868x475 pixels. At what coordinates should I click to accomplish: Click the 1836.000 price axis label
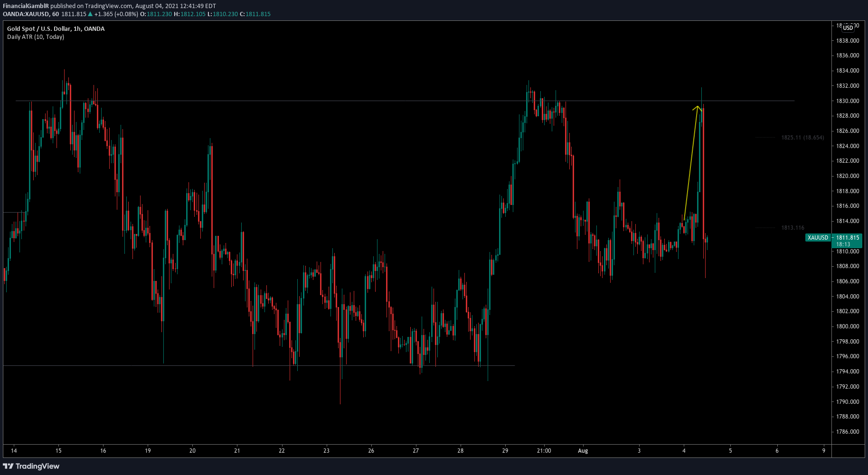coord(848,56)
